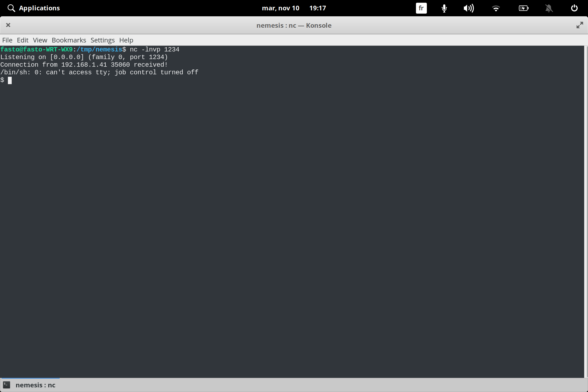Close the Konsole window
The width and height of the screenshot is (588, 392).
tap(8, 25)
